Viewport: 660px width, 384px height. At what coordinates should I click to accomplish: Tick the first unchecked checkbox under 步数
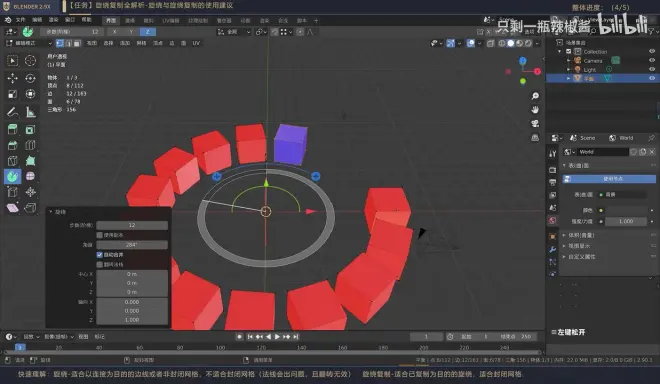100,235
